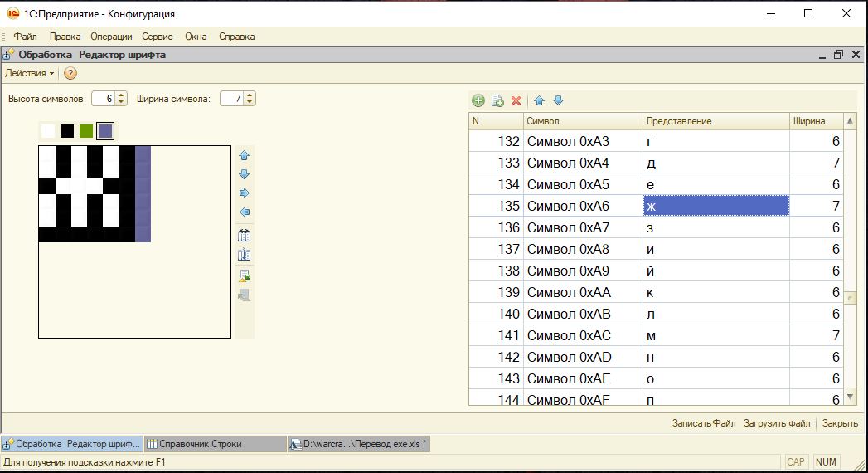
Task: Select row 'Символ 0xA4'
Action: [x=656, y=163]
